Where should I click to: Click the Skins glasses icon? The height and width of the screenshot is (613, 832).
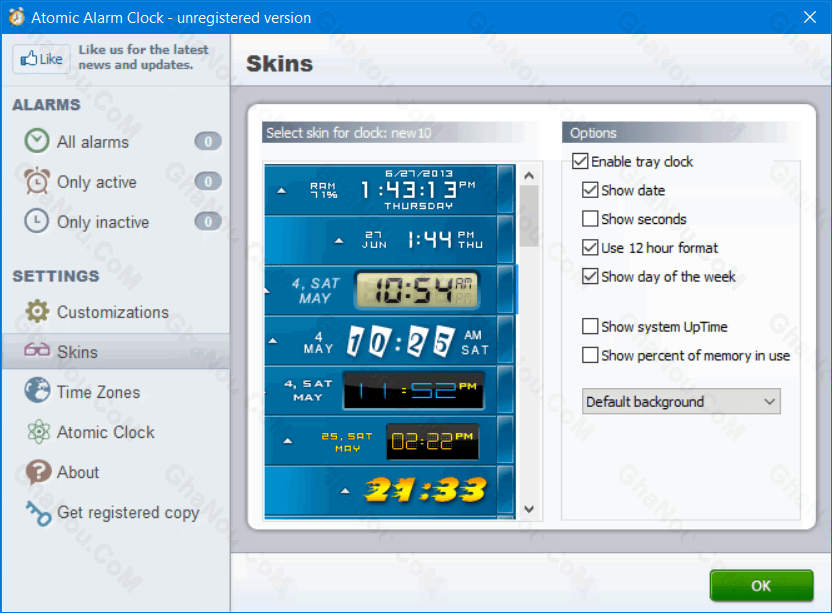point(37,350)
